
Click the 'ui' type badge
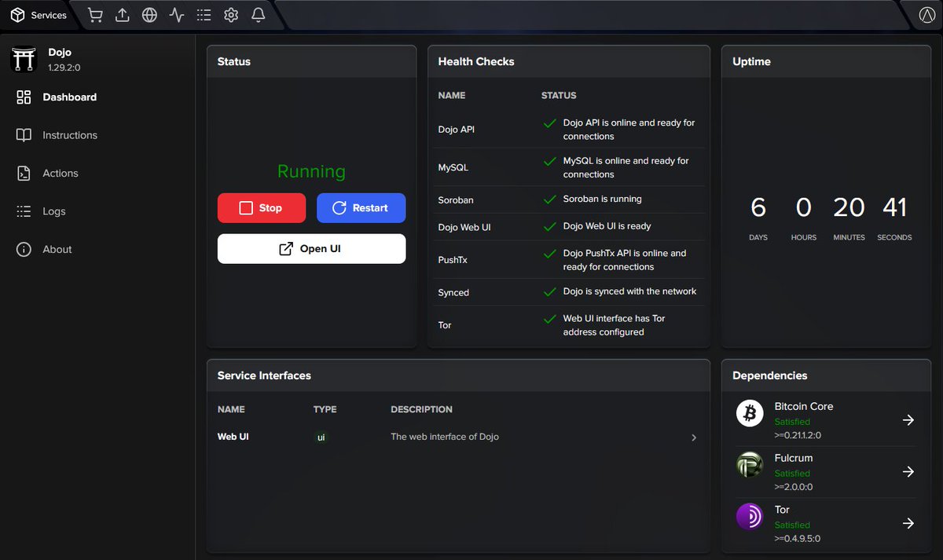(321, 437)
